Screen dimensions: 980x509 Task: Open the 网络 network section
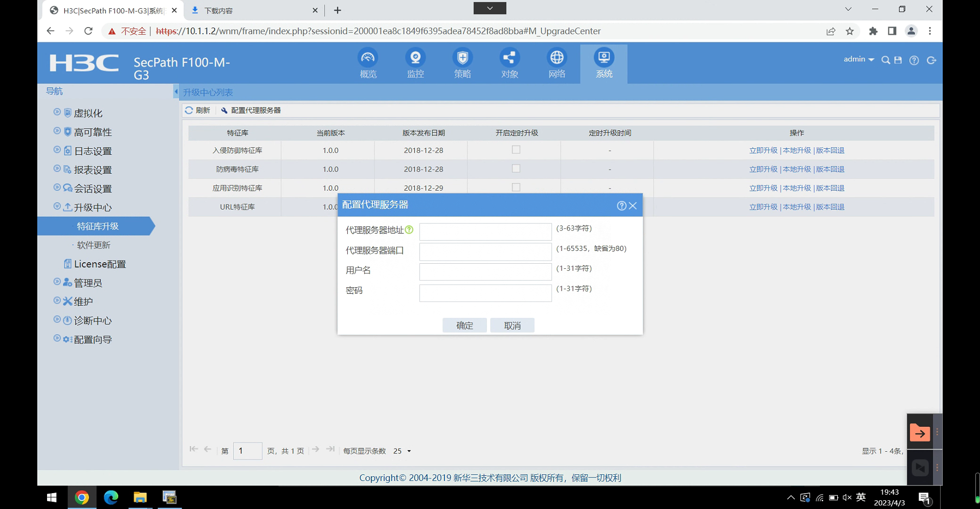pyautogui.click(x=556, y=63)
